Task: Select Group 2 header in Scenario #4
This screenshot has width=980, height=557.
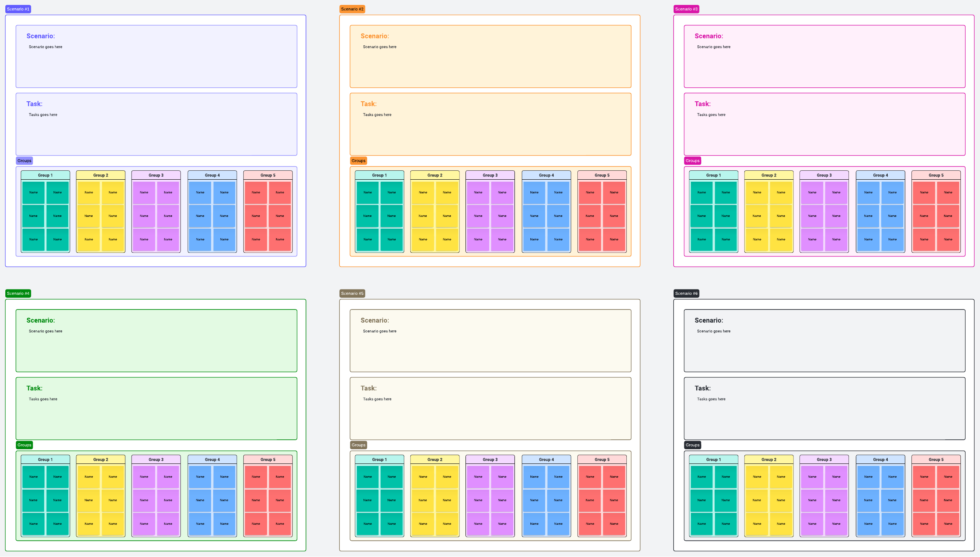Action: [x=100, y=459]
